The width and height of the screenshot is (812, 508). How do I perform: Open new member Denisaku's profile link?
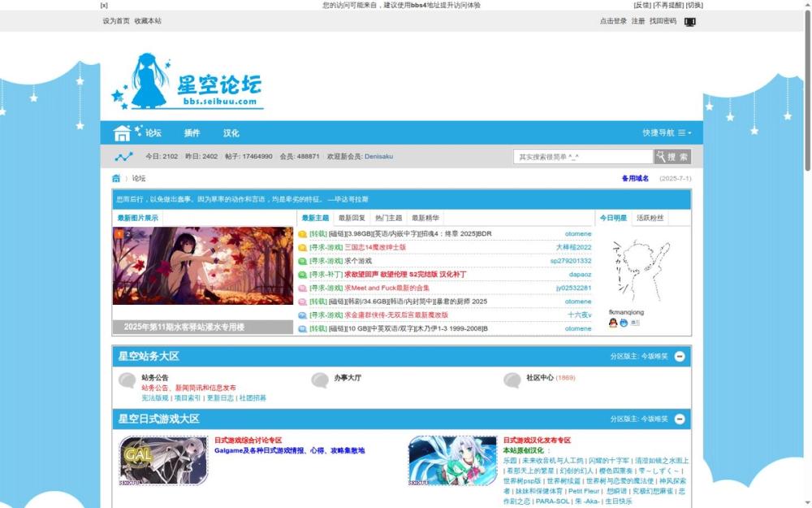click(x=378, y=156)
